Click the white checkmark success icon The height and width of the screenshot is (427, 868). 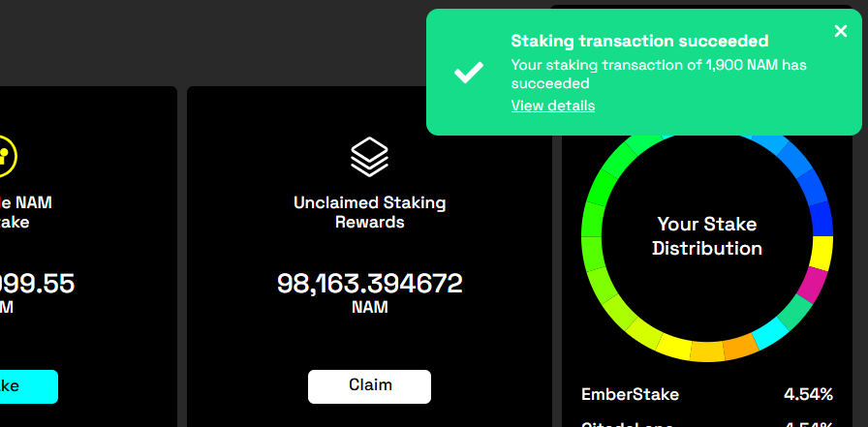pos(469,73)
